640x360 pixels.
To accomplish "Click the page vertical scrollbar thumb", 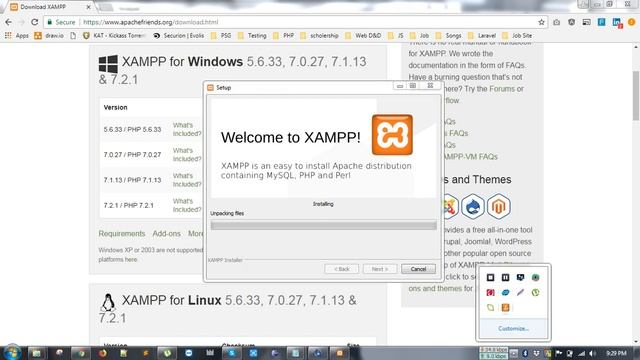I will click(x=636, y=96).
